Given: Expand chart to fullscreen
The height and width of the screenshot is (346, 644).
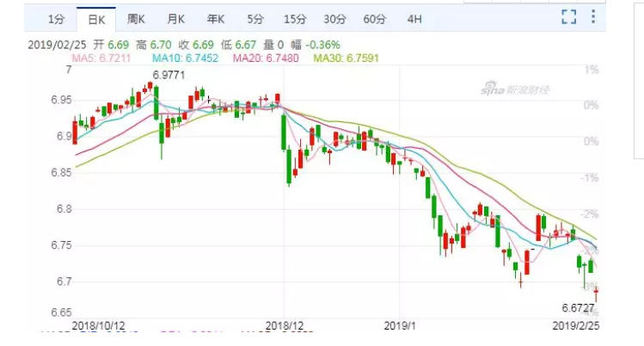Looking at the screenshot, I should tap(568, 16).
